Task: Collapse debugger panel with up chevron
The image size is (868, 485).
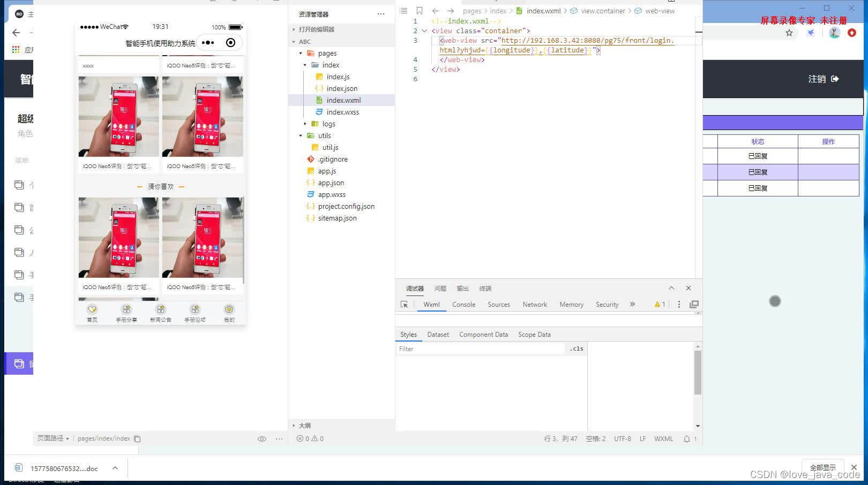Action: click(x=671, y=288)
